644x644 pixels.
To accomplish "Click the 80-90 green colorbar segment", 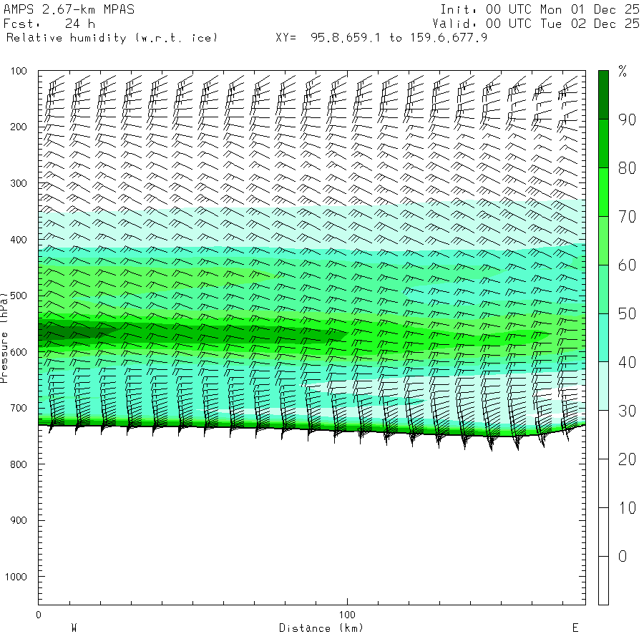I will [x=603, y=143].
